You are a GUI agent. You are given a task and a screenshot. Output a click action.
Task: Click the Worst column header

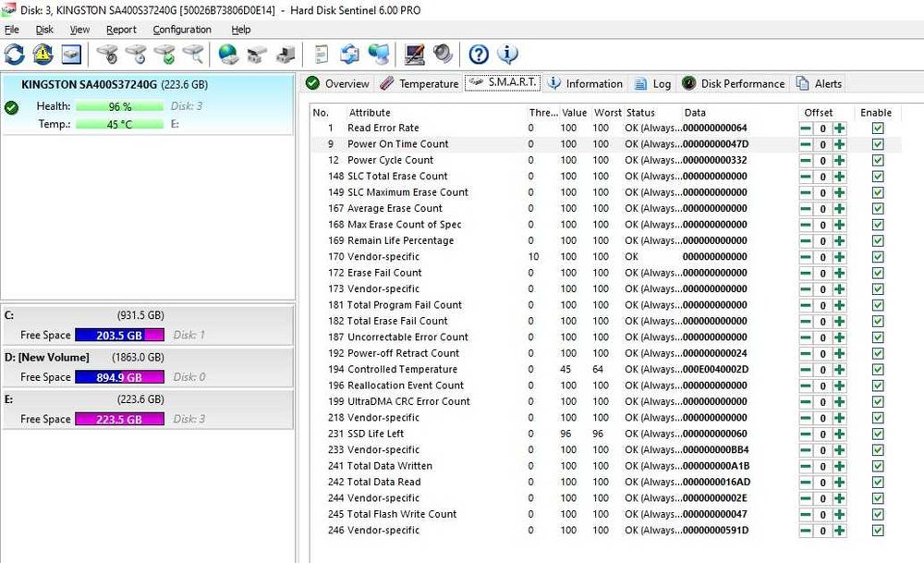[x=607, y=113]
